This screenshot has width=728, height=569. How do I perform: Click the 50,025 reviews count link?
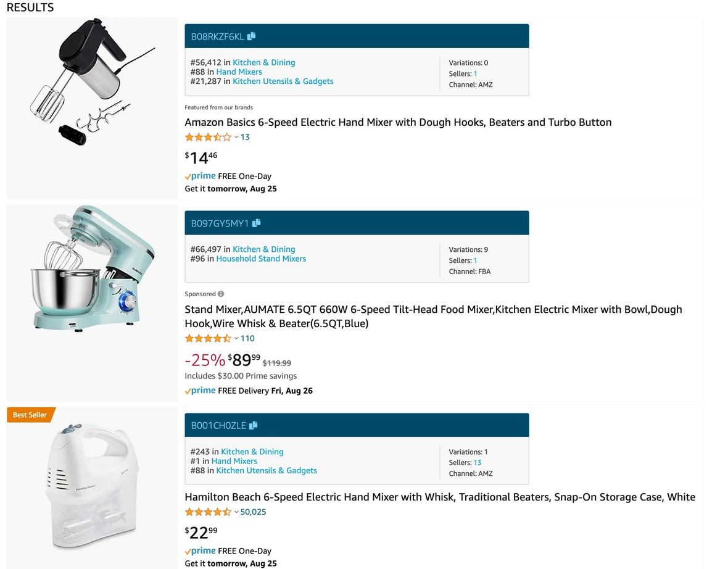tap(253, 512)
